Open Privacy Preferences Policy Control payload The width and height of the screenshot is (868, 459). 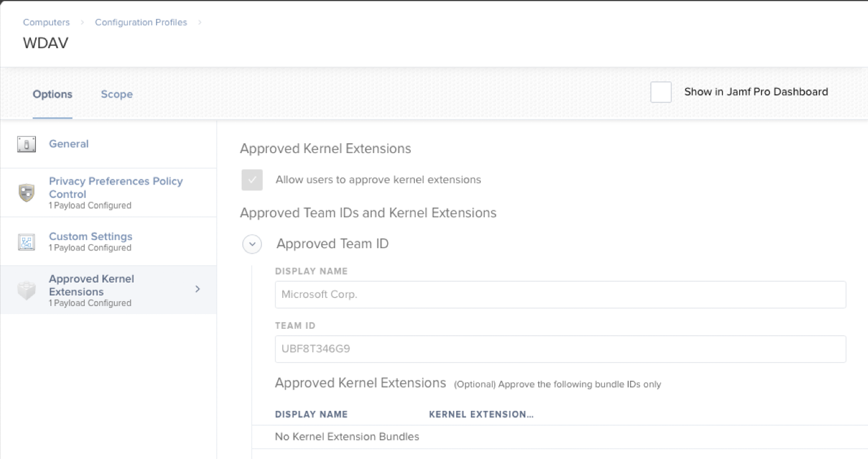pyautogui.click(x=115, y=188)
